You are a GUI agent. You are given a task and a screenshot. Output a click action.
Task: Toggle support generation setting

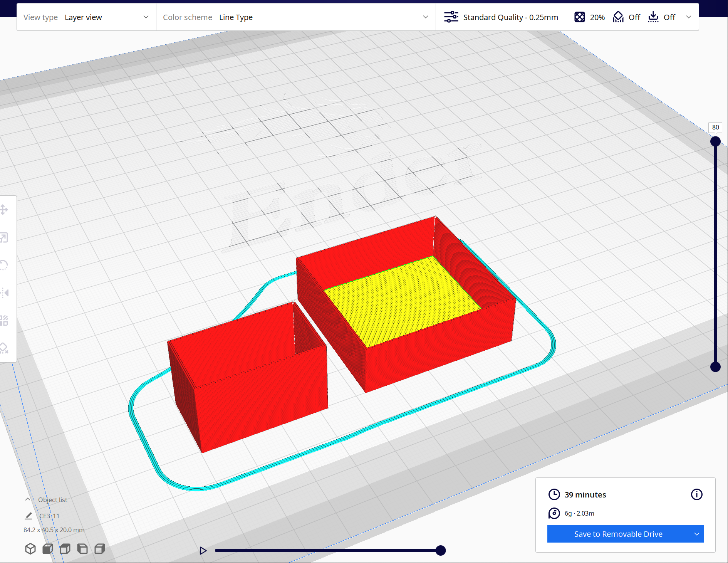626,17
